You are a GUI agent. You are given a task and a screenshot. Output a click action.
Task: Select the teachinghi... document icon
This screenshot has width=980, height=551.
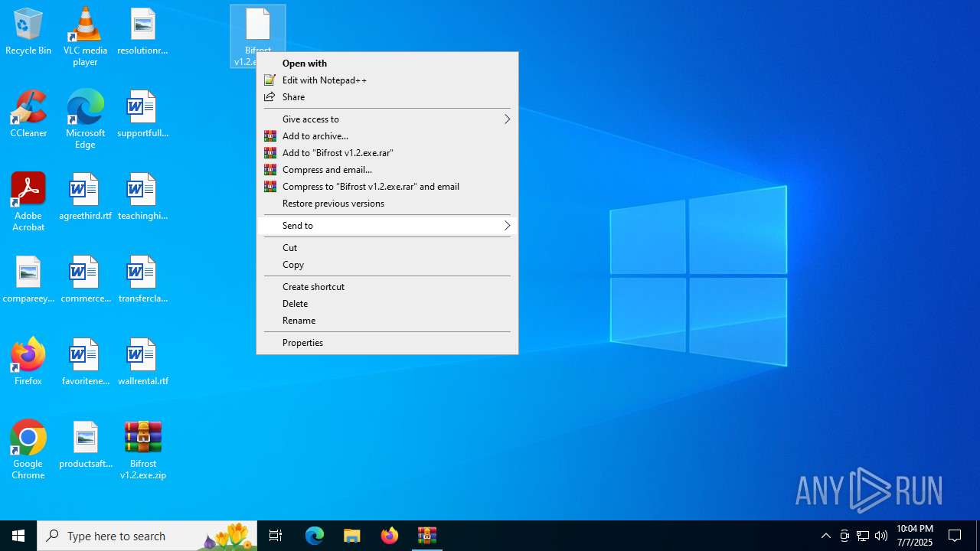click(142, 197)
